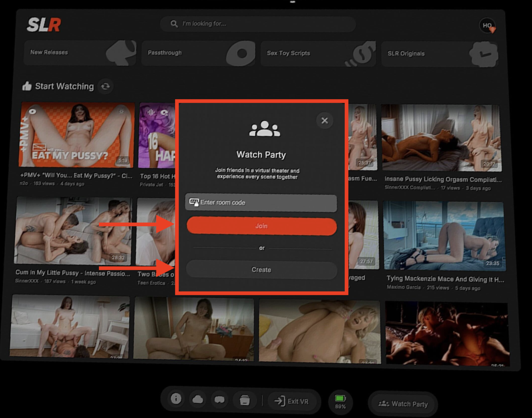Viewport: 532px width, 418px height.
Task: Click the info icon in the bottom toolbar
Action: click(176, 399)
